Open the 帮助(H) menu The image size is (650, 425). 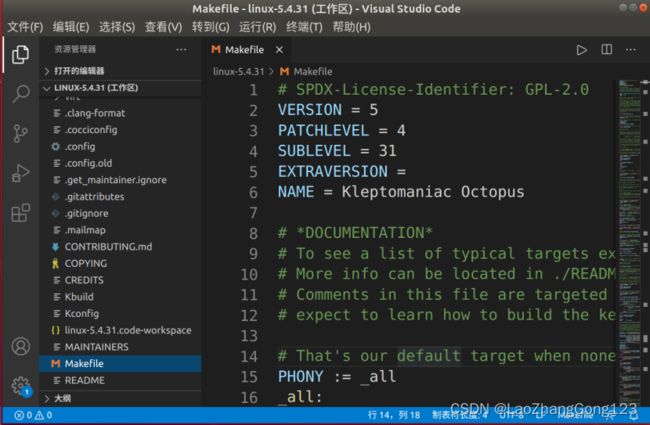point(352,27)
